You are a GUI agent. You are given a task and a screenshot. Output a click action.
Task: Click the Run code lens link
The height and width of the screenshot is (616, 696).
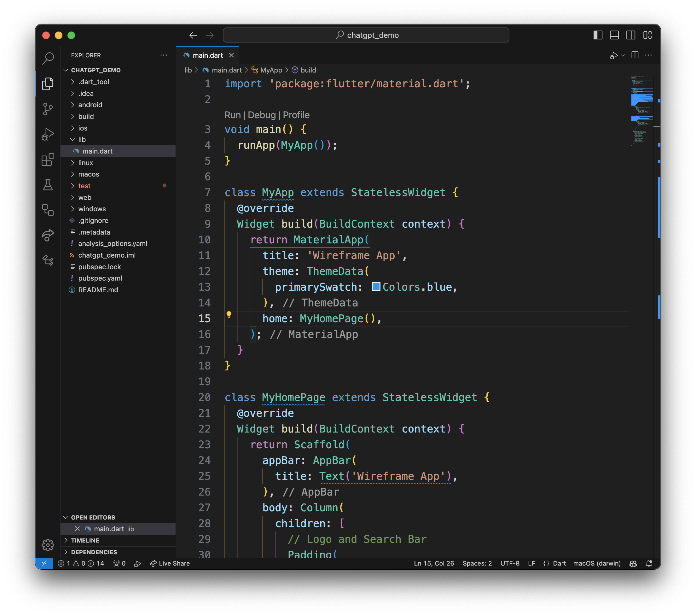(233, 115)
